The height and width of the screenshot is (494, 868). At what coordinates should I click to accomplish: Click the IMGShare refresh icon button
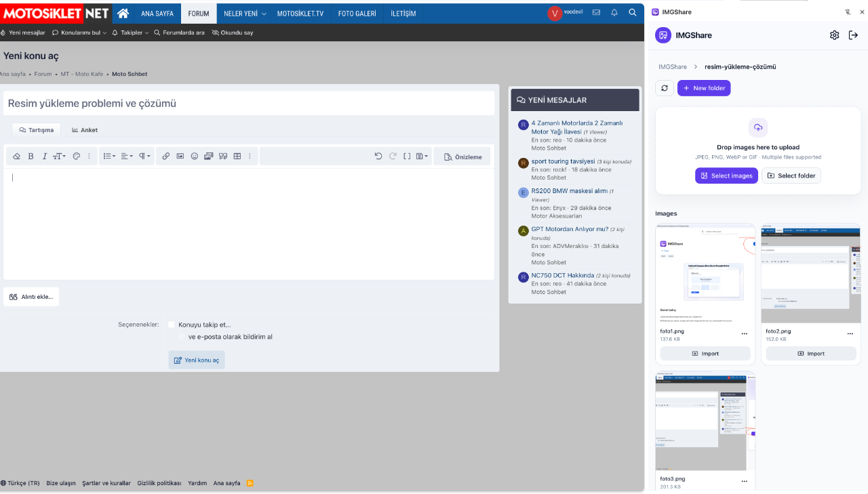coord(665,88)
